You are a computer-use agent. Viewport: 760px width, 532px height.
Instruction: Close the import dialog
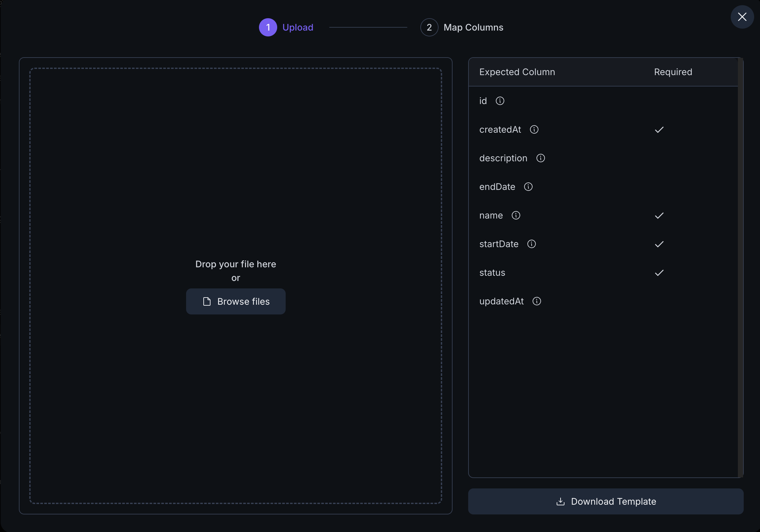(742, 17)
